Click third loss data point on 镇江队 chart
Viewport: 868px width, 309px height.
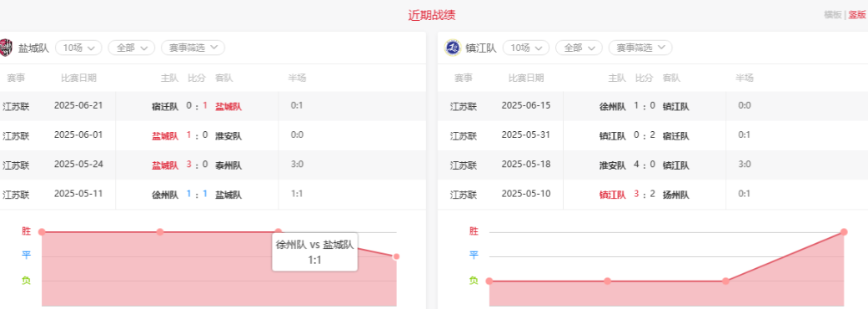click(x=725, y=281)
